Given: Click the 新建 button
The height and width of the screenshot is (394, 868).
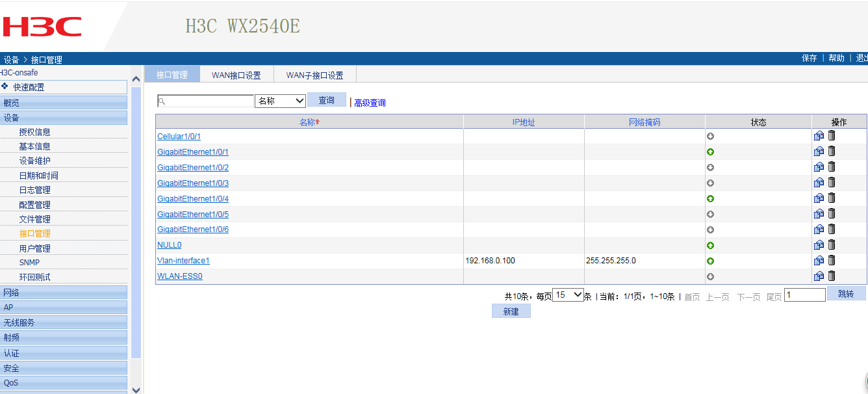Looking at the screenshot, I should click(511, 311).
